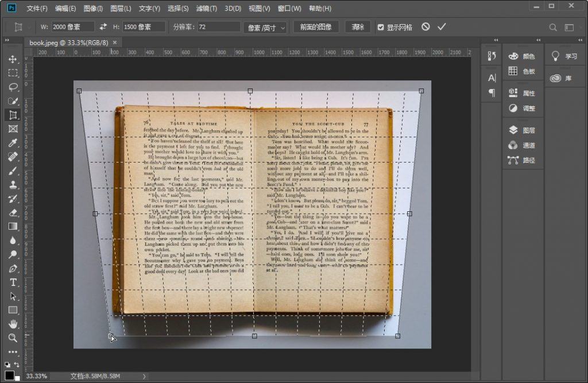Select the Zoom tool
The image size is (588, 383).
click(13, 338)
